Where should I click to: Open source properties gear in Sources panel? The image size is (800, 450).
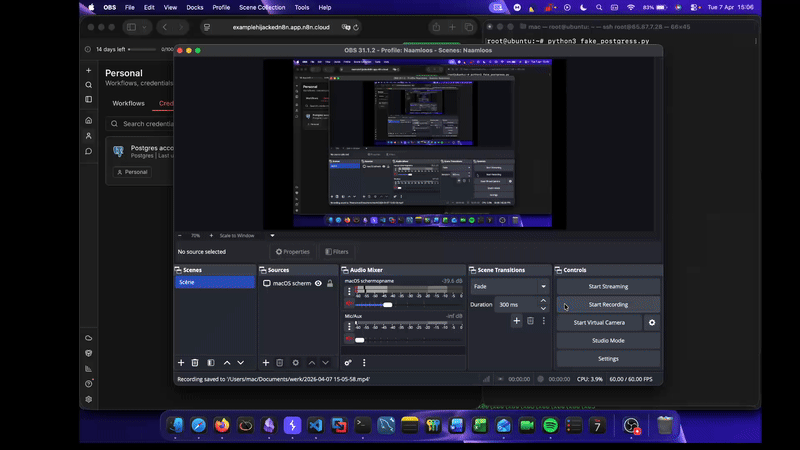(x=296, y=362)
